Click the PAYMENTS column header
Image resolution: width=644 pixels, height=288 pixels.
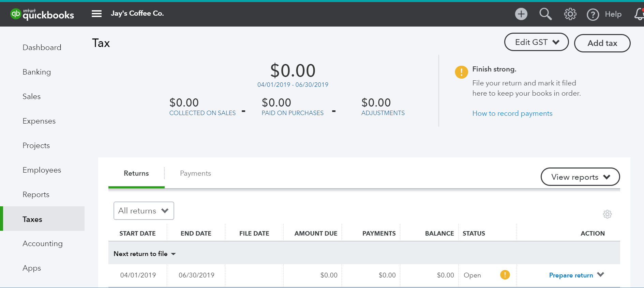(x=379, y=233)
